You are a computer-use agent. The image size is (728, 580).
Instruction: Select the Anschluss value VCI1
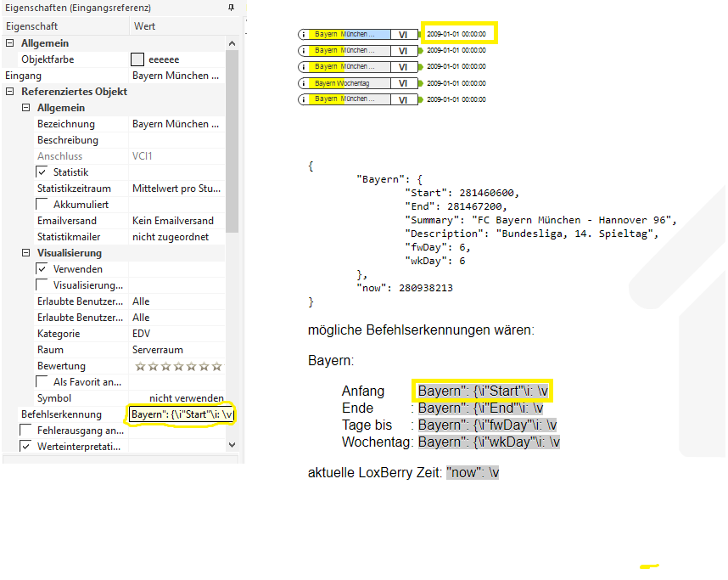click(x=176, y=156)
